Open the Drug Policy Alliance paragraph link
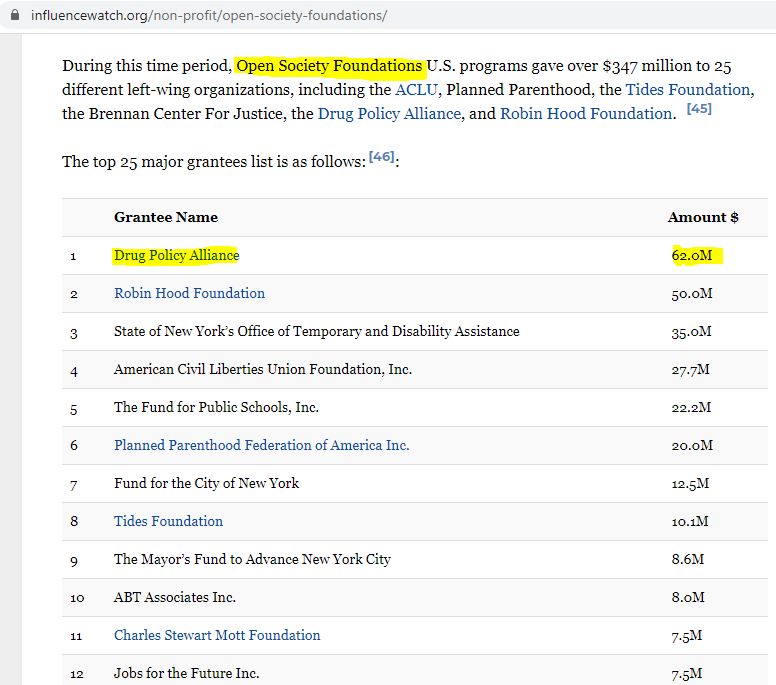This screenshot has width=776, height=685. coord(389,114)
